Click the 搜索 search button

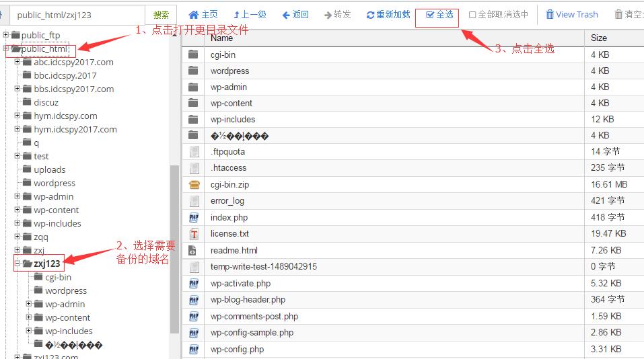161,15
